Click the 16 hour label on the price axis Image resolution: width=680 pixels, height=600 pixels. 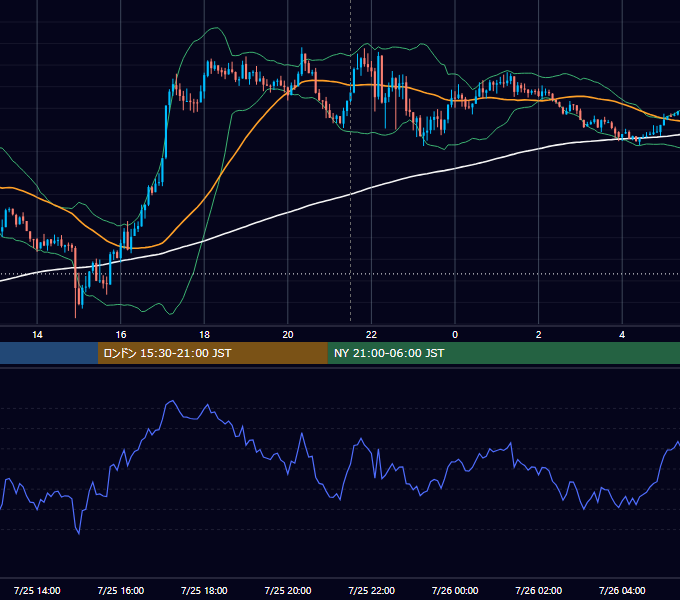click(x=121, y=335)
